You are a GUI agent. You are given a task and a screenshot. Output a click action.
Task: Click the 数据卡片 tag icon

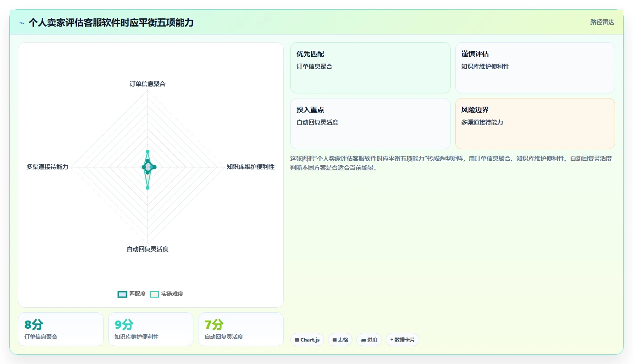tap(392, 340)
